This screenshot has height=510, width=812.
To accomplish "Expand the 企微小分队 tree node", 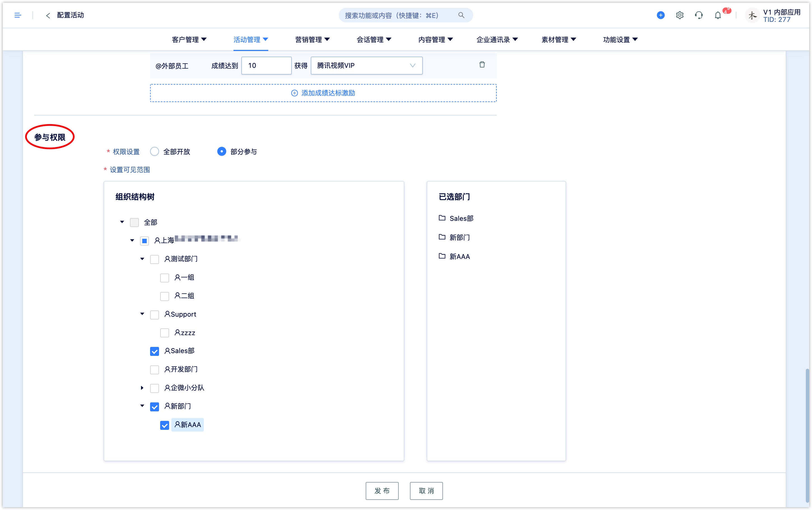I will 142,388.
